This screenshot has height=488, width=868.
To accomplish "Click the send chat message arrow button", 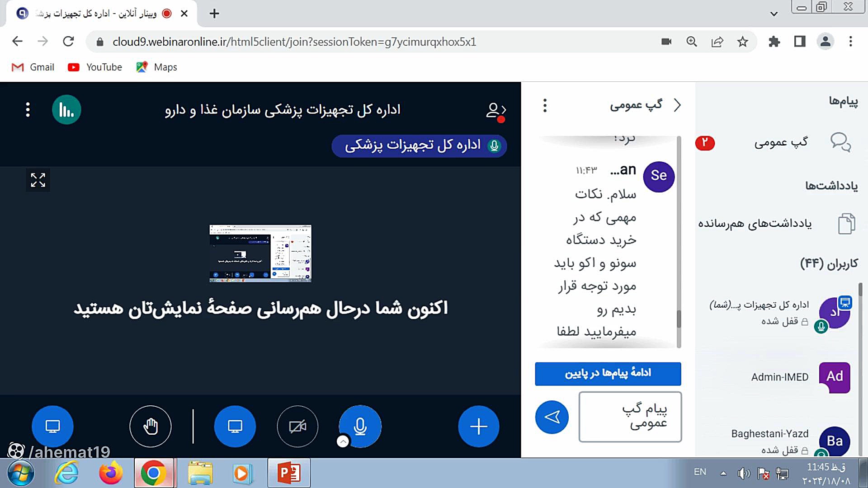I will [x=552, y=417].
